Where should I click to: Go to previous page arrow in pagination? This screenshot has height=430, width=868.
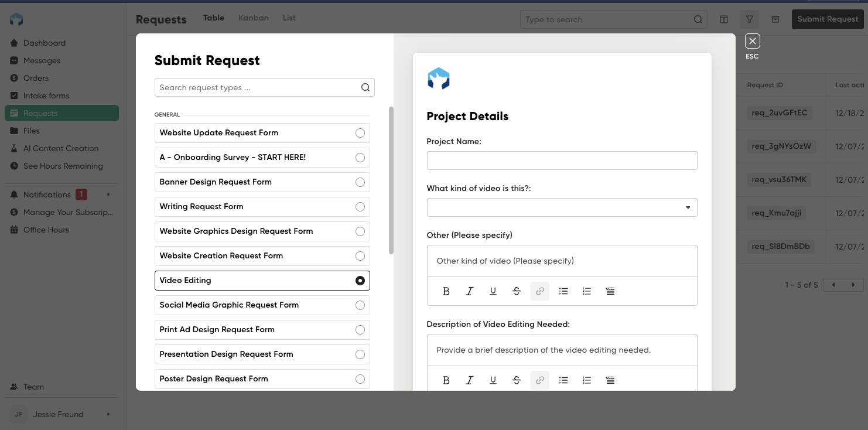click(833, 285)
